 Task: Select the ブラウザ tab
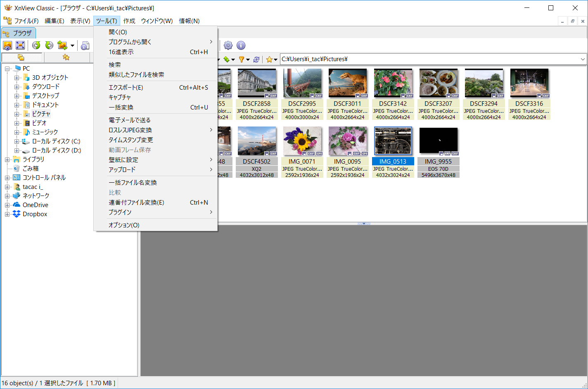pyautogui.click(x=18, y=33)
